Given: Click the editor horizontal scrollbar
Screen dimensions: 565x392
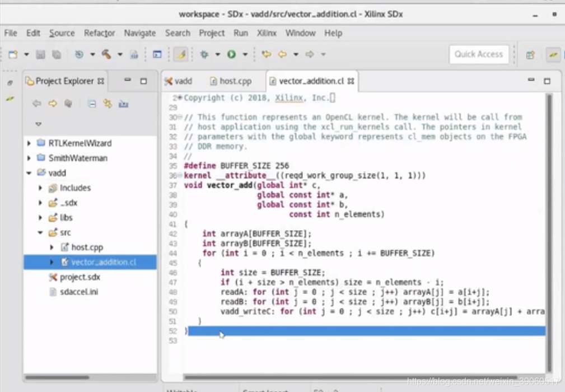Looking at the screenshot, I should (x=350, y=377).
